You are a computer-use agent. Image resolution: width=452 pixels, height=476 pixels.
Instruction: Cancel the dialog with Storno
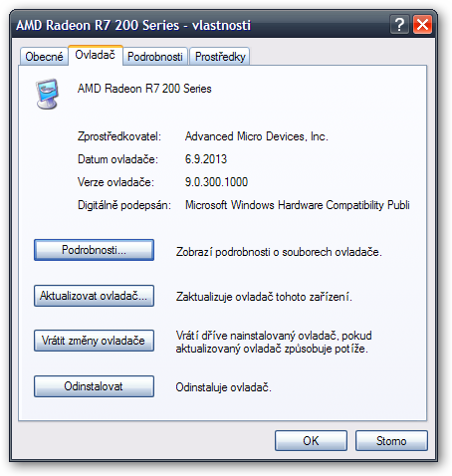tap(391, 441)
